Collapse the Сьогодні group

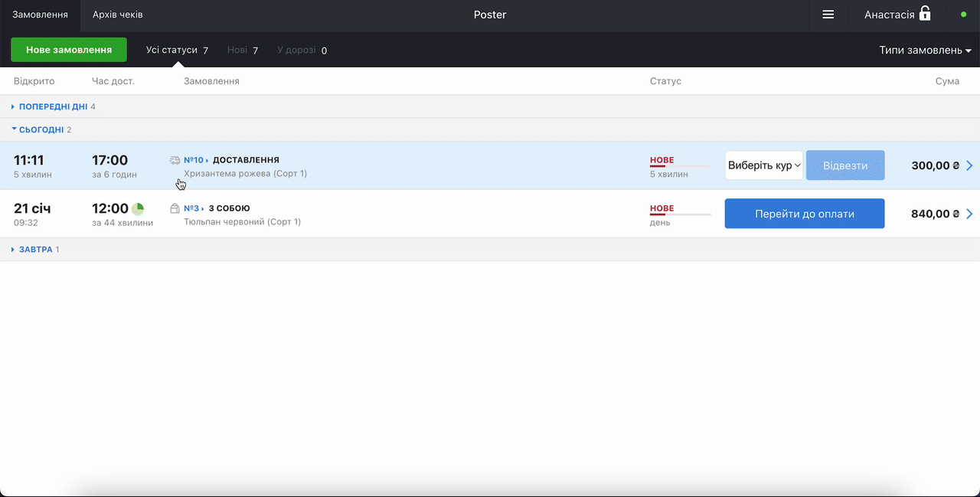point(41,129)
